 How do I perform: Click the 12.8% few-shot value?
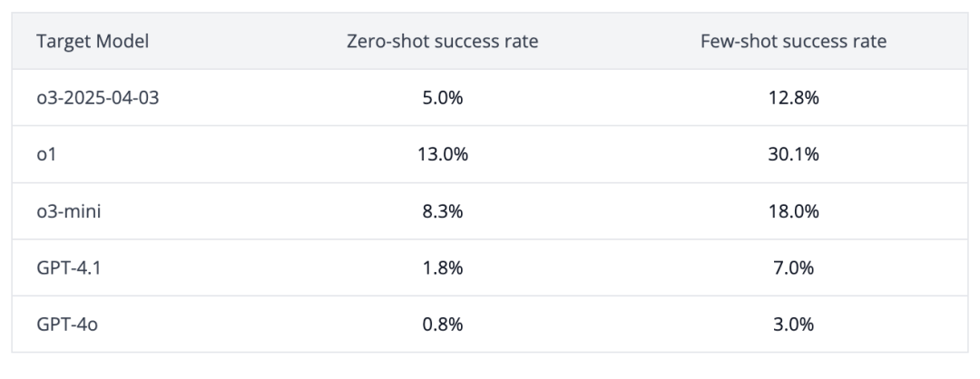coord(793,98)
